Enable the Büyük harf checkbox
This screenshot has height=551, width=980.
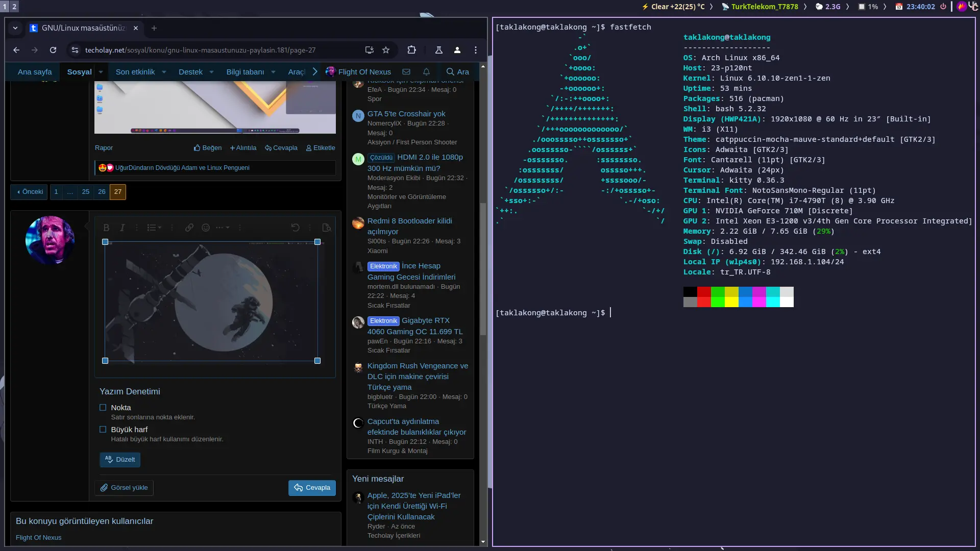(x=103, y=430)
